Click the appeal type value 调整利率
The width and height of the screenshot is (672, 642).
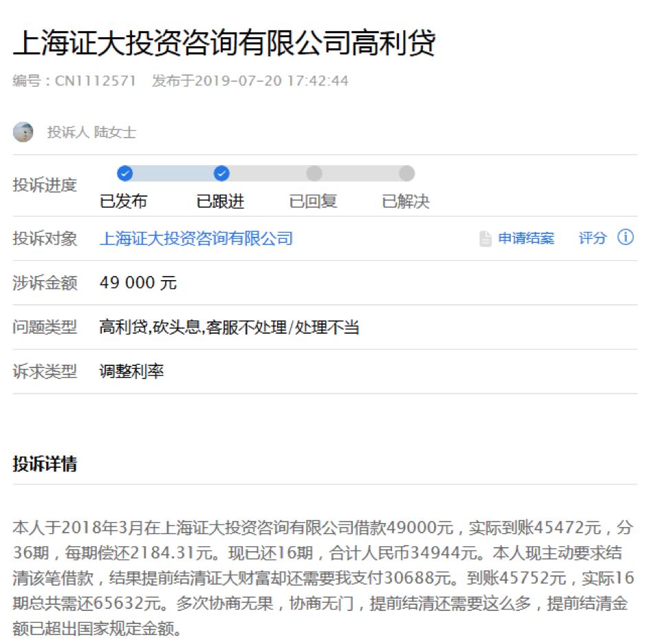[x=131, y=372]
